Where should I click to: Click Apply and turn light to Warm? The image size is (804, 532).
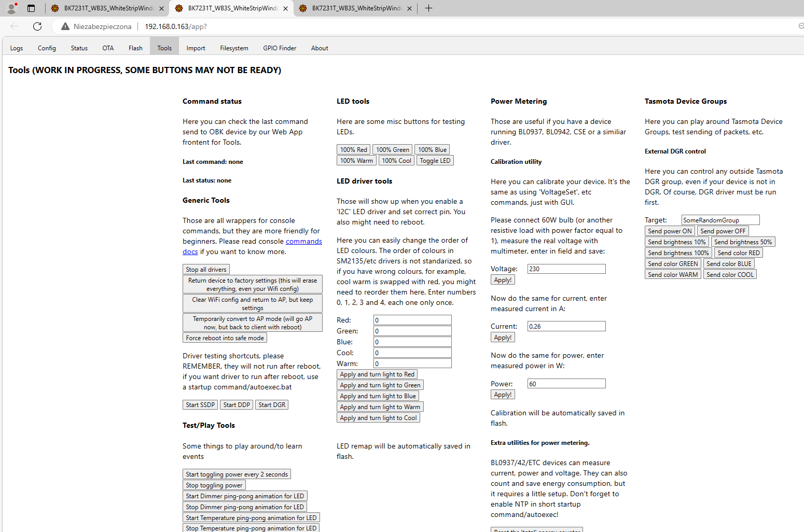380,407
